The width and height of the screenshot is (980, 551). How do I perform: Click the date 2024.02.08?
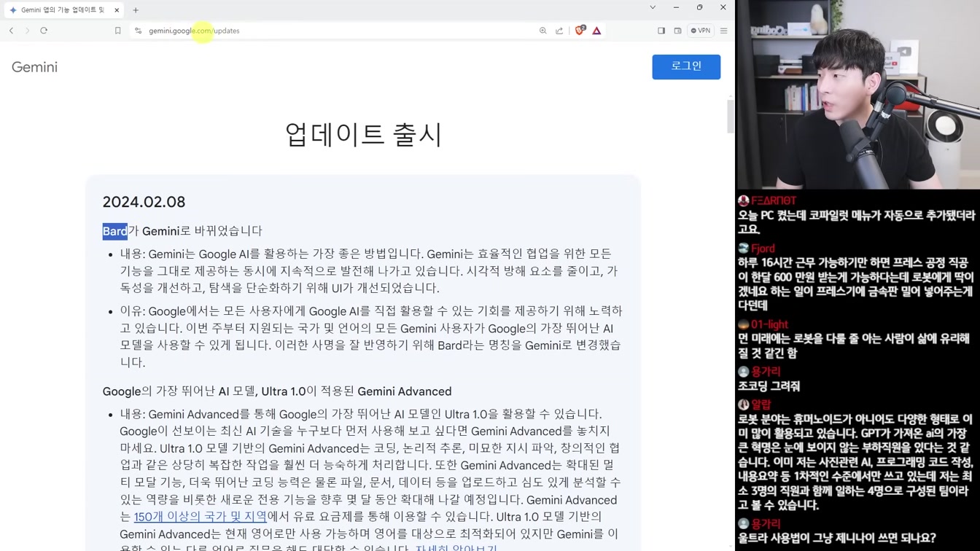pyautogui.click(x=144, y=202)
